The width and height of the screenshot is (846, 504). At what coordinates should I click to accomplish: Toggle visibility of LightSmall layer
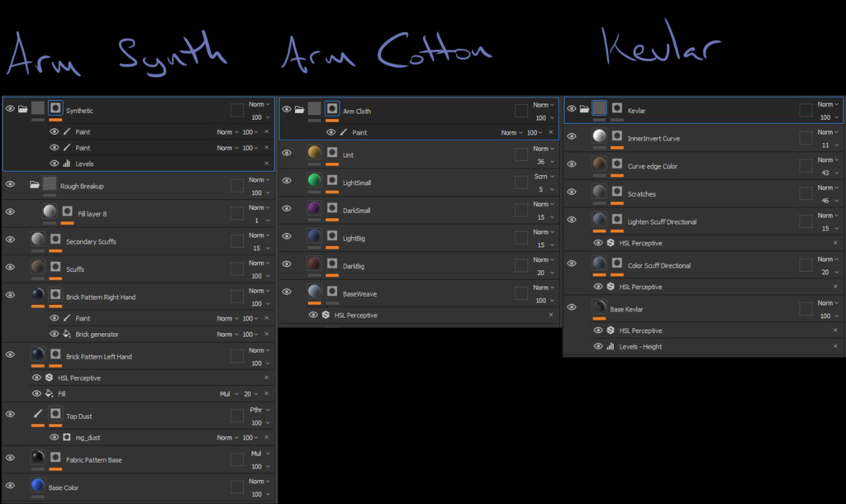click(x=287, y=180)
